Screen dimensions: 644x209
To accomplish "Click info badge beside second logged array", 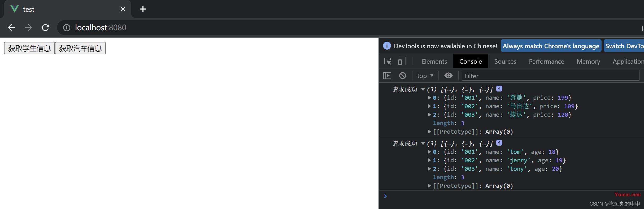I will click(499, 143).
